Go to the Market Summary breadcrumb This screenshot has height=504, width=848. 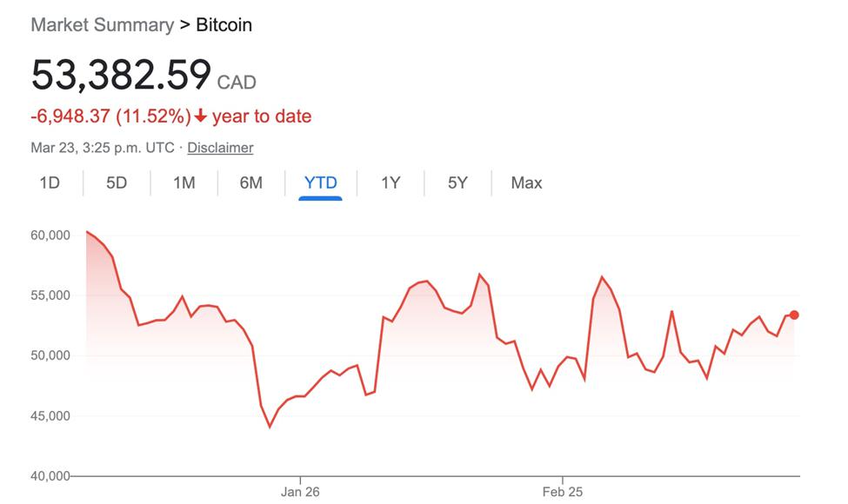tap(102, 25)
